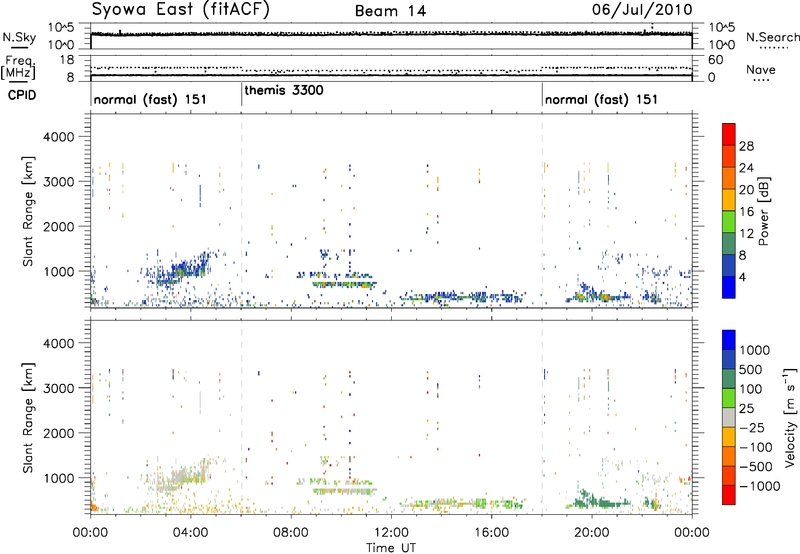Click the blue bottom of the Power colorbar
Screen dimensions: 800x554
tap(729, 287)
